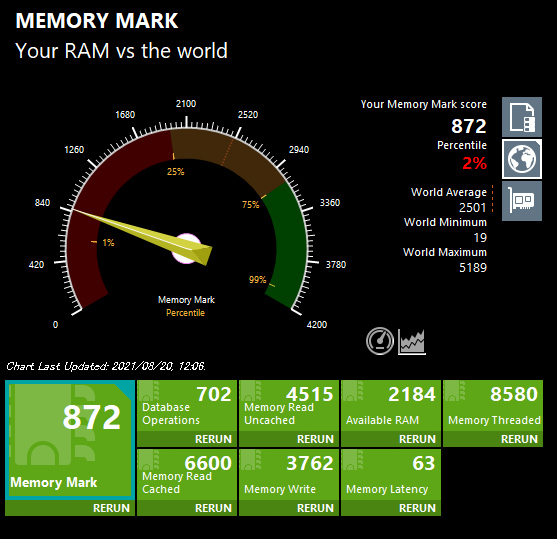Image resolution: width=557 pixels, height=539 pixels.
Task: Select the Memory Read Cached 6600 tile
Action: point(187,475)
